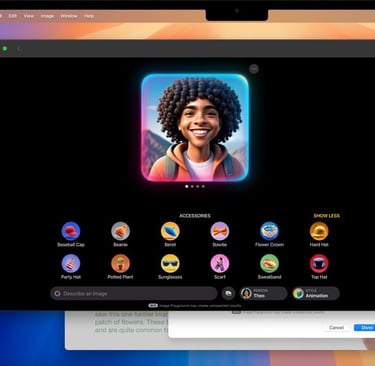Go to the fourth image page dot
The width and height of the screenshot is (375, 366).
pyautogui.click(x=203, y=186)
